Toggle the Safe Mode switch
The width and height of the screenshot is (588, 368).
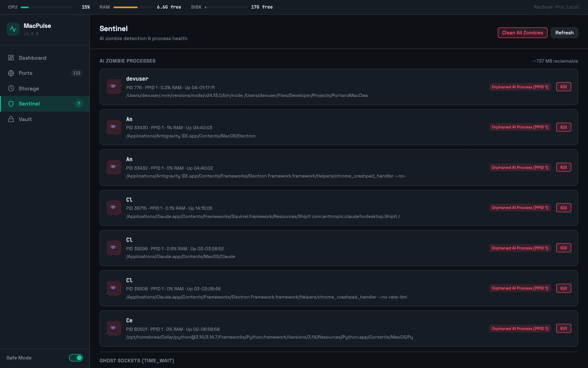point(76,358)
